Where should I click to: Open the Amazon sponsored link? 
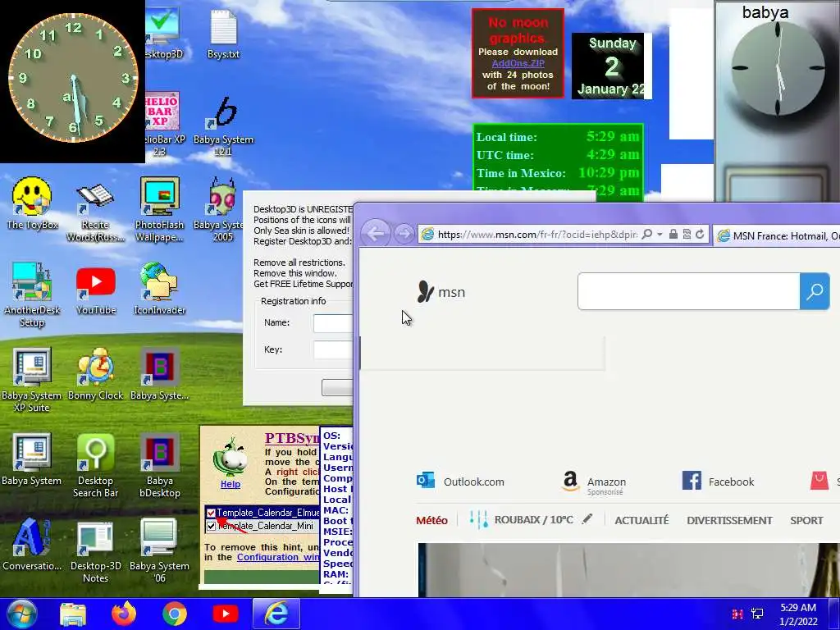point(594,482)
